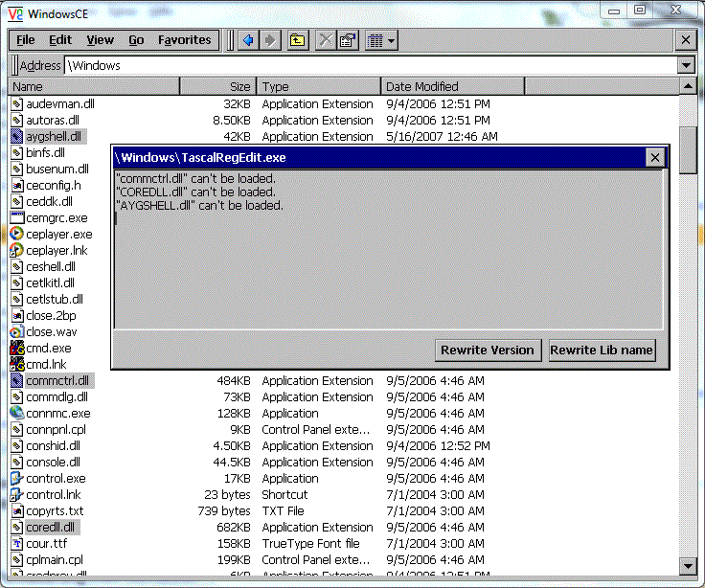Select the control.exe file icon

pos(16,478)
